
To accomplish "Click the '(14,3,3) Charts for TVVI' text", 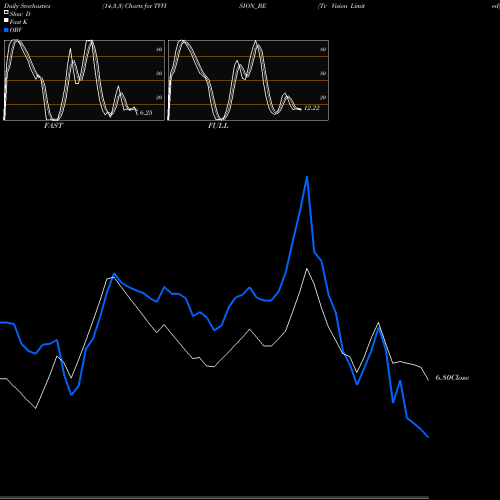I will click(134, 6).
